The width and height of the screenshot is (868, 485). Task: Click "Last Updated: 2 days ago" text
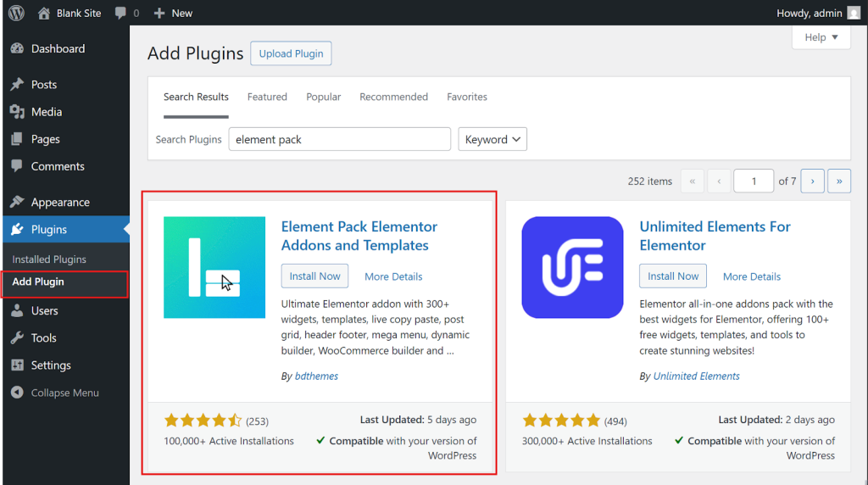(776, 420)
